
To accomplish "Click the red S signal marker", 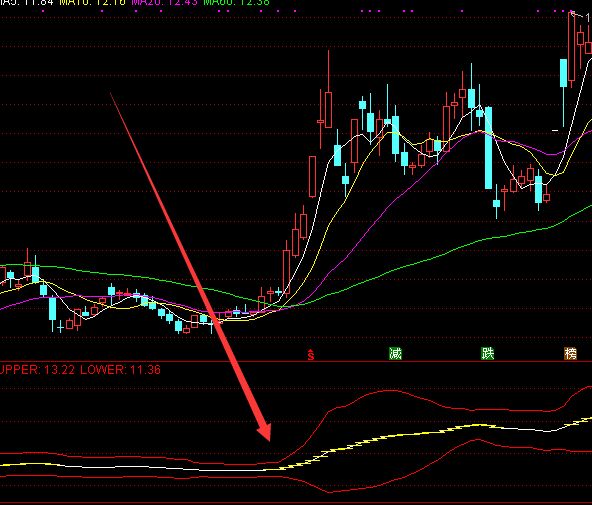I will (311, 355).
